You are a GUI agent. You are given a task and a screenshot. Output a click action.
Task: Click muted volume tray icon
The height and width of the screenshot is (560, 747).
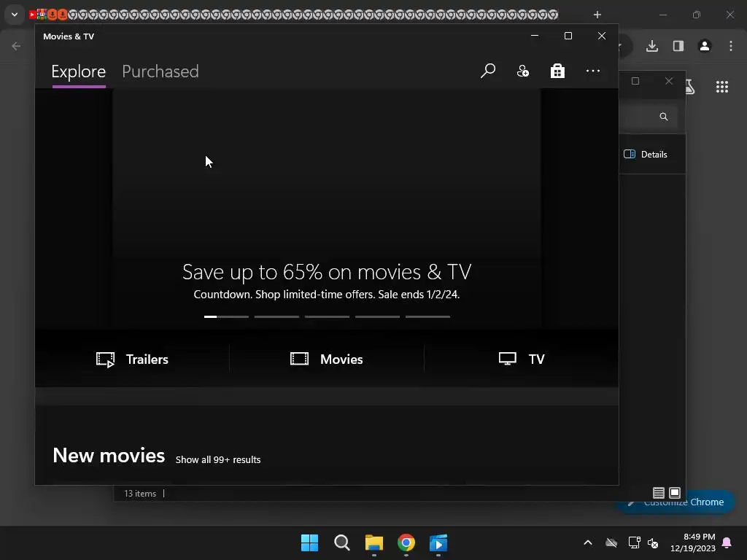click(653, 542)
